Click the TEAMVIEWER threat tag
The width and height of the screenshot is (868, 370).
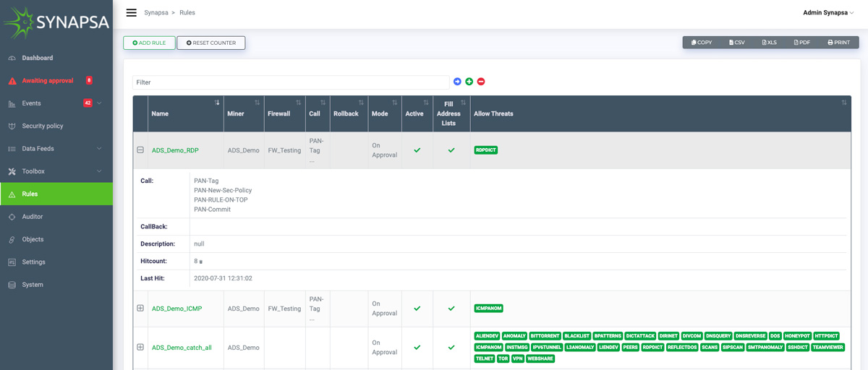(827, 347)
